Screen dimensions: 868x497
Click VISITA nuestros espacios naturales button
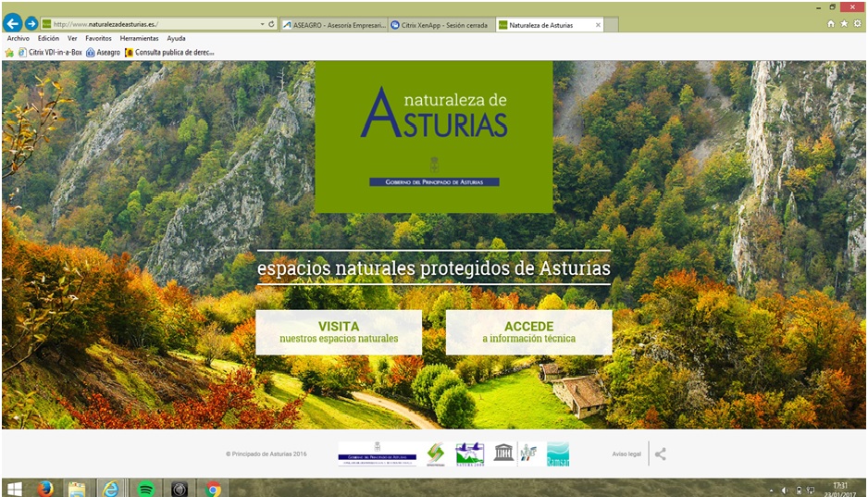pos(339,332)
